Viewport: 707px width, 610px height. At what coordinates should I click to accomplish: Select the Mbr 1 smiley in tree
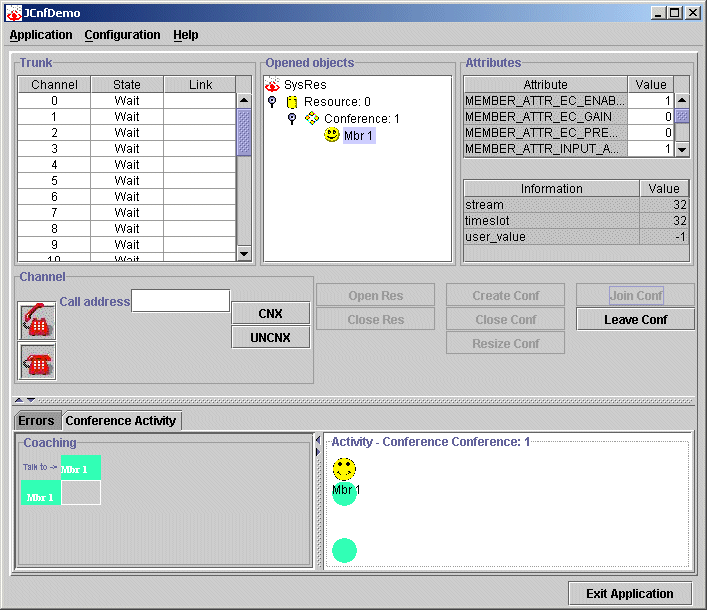tap(332, 135)
